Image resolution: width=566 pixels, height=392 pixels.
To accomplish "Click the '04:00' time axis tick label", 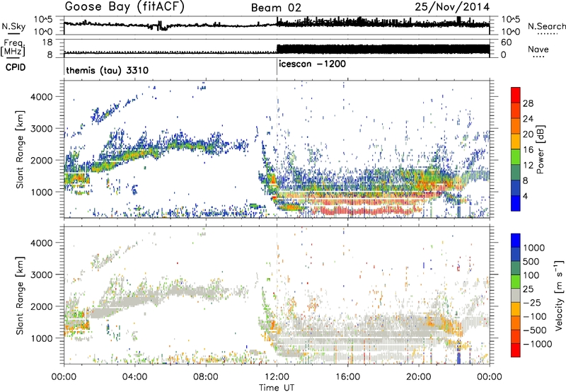I will coord(134,377).
